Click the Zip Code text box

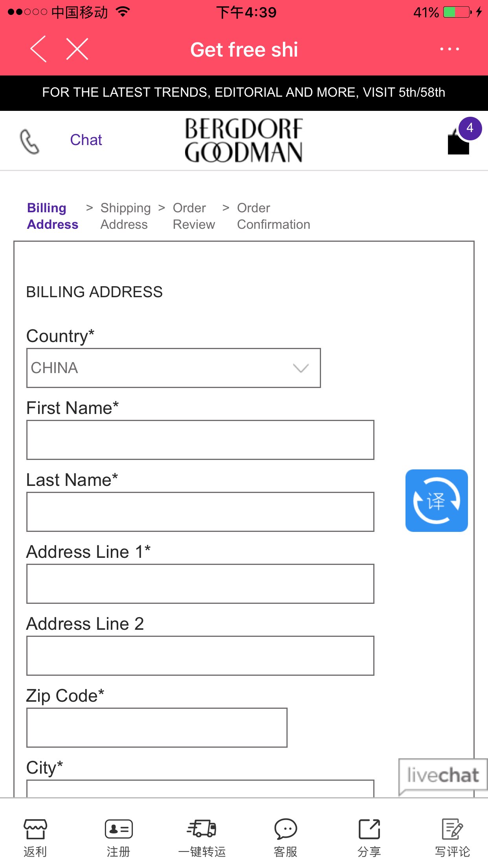(x=157, y=728)
